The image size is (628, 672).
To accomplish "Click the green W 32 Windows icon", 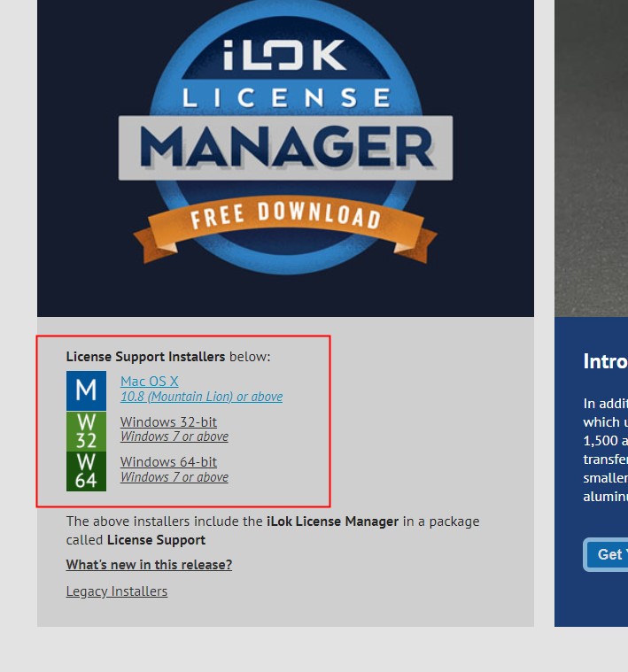I will (86, 431).
